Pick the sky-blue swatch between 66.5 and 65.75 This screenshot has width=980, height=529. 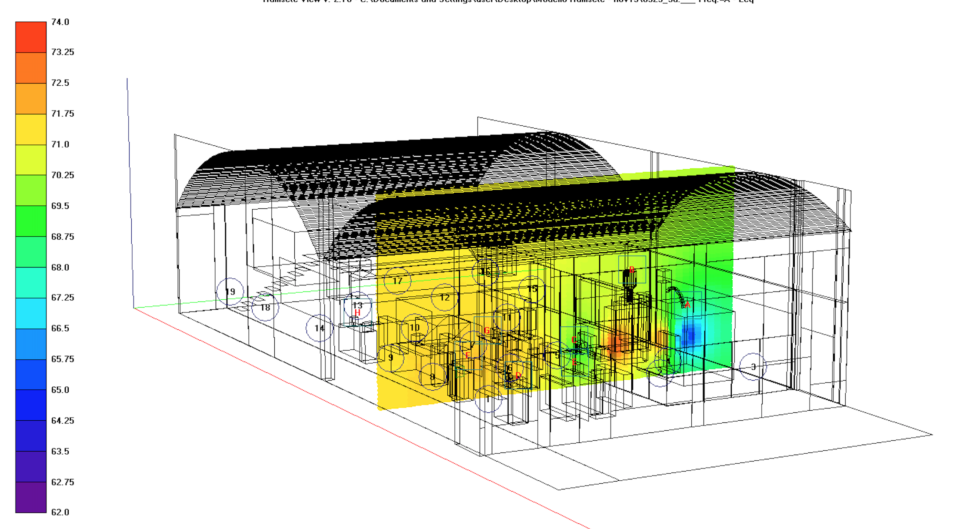click(31, 344)
